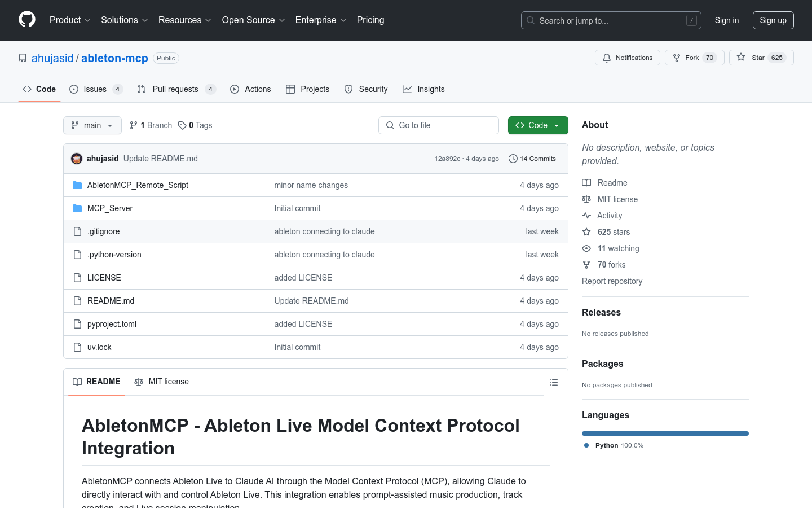Click the Search or jump to field

(x=611, y=20)
